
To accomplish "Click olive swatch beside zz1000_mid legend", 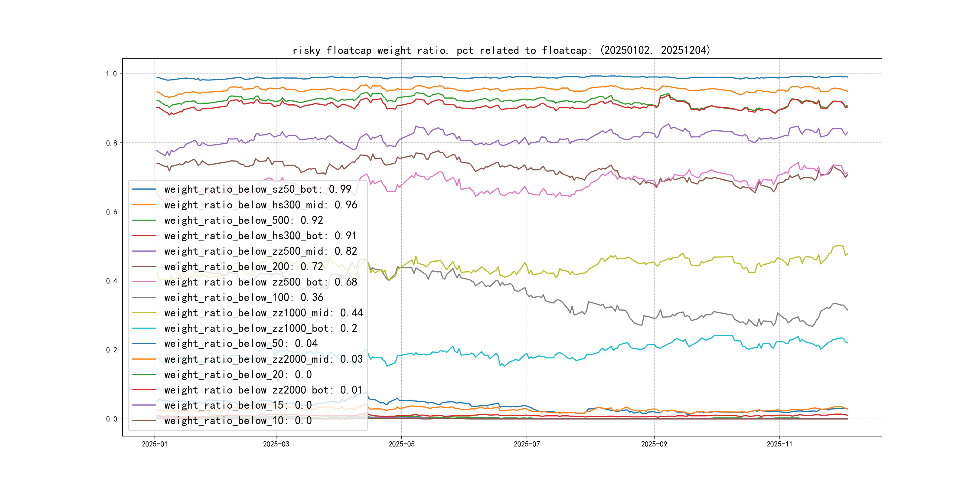I will point(144,313).
